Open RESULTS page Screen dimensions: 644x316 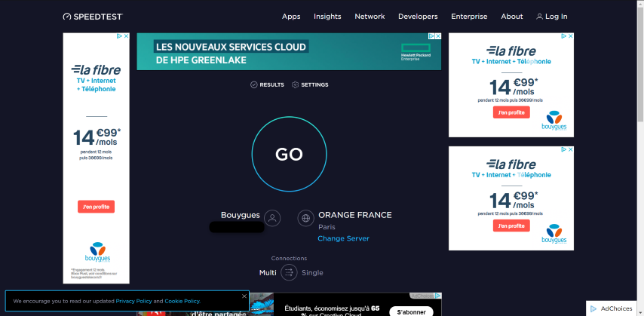[x=268, y=85]
